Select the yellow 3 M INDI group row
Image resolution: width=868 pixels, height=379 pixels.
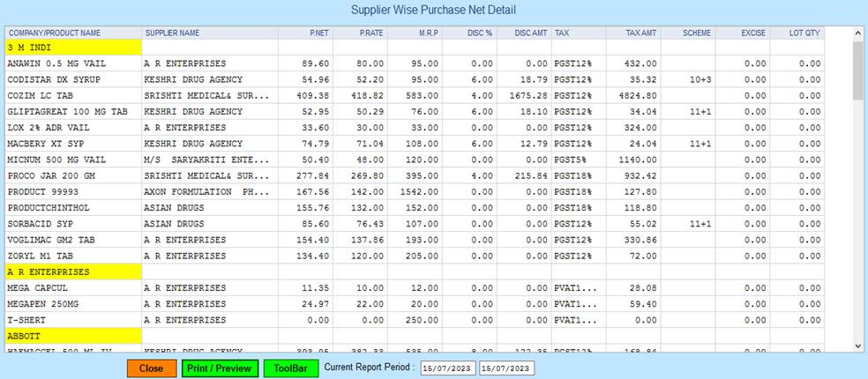(71, 47)
